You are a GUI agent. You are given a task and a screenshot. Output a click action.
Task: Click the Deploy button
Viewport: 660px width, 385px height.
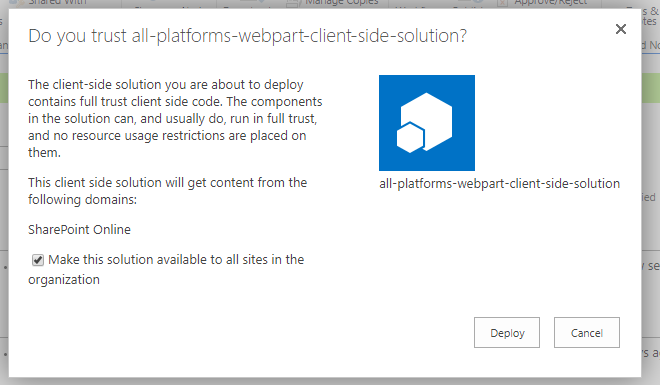[x=507, y=332]
